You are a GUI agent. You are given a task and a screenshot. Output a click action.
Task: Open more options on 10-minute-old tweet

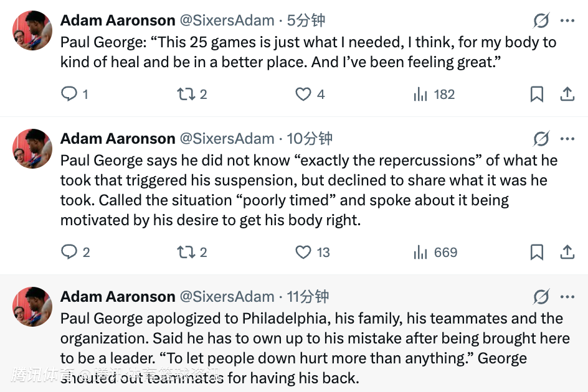click(x=567, y=138)
